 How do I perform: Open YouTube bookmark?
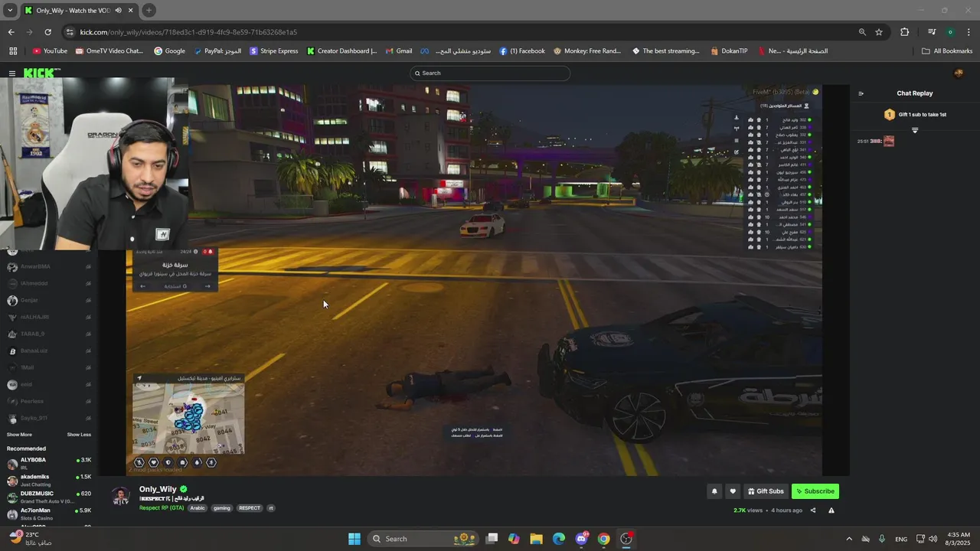[x=50, y=51]
